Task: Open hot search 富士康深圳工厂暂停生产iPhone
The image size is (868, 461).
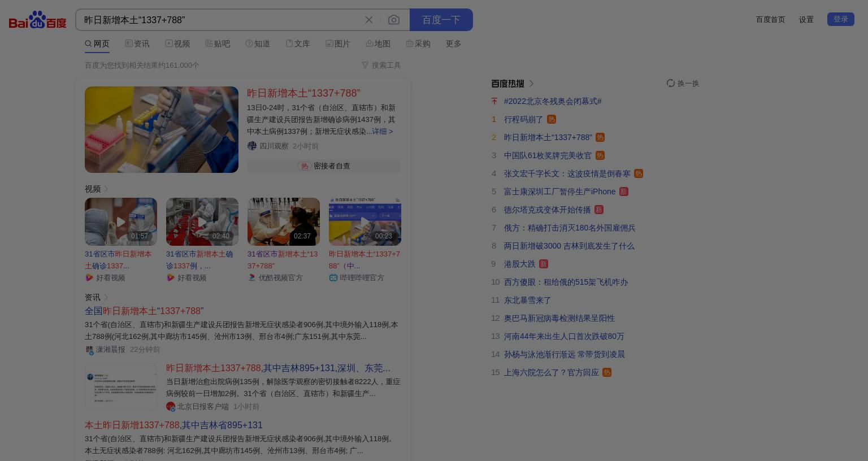Action: [x=559, y=192]
